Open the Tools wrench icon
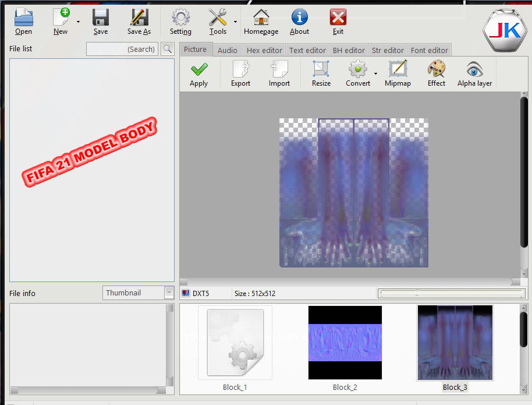Image resolution: width=532 pixels, height=405 pixels. coord(218,17)
